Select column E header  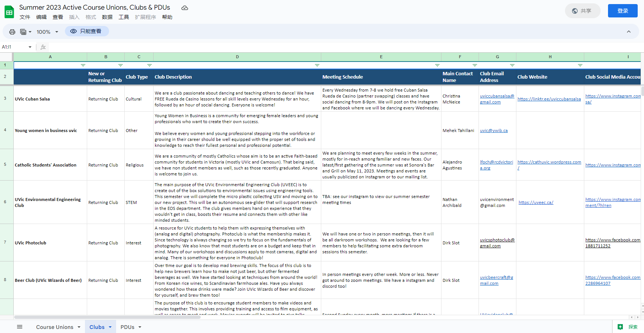pyautogui.click(x=381, y=57)
